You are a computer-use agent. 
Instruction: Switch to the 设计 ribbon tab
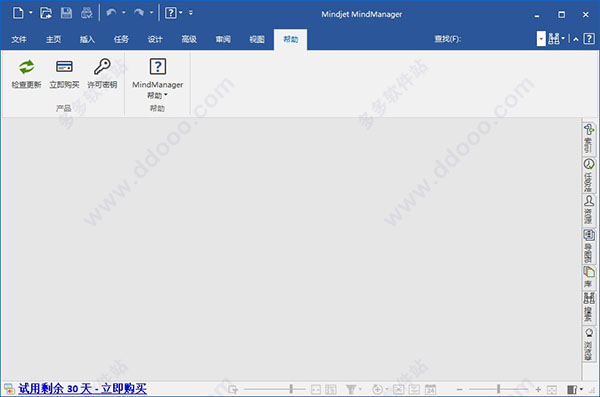click(155, 39)
